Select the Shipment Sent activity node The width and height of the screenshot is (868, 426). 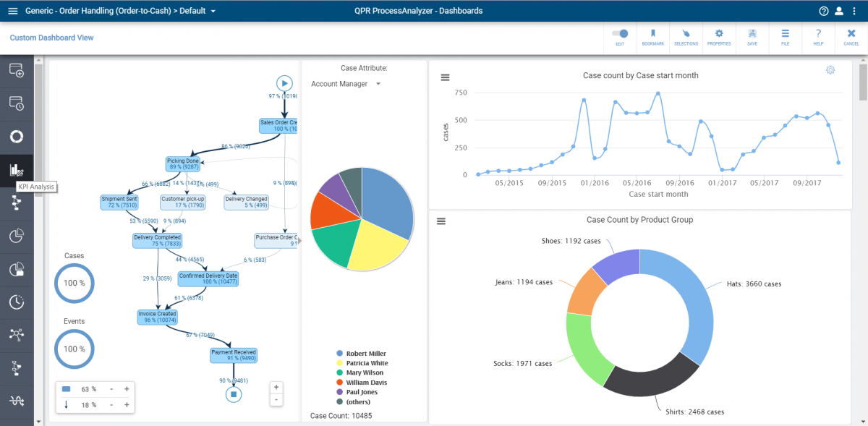[119, 202]
